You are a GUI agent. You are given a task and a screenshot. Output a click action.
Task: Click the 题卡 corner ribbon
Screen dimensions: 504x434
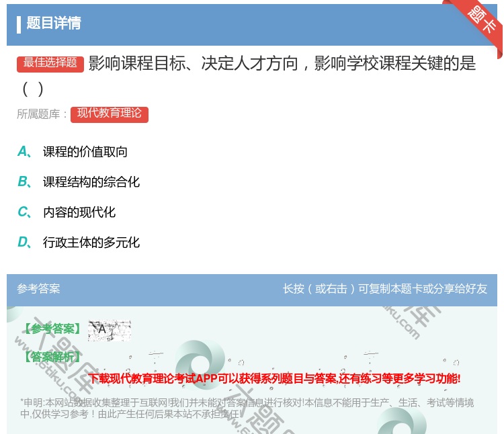coord(476,26)
